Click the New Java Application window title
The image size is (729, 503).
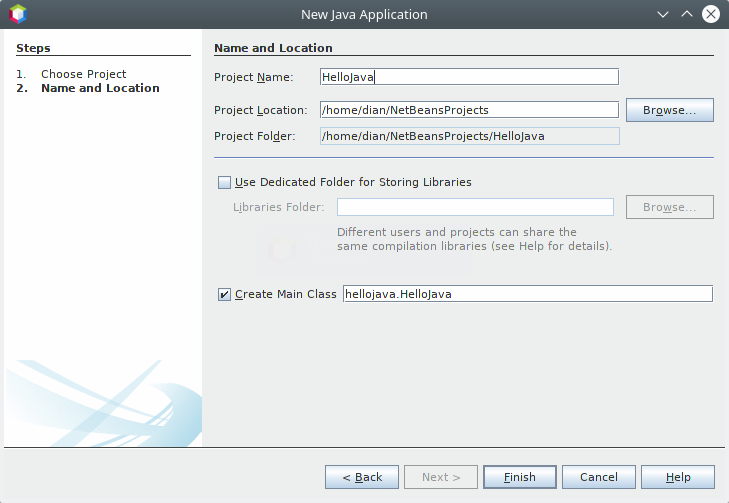tap(364, 14)
